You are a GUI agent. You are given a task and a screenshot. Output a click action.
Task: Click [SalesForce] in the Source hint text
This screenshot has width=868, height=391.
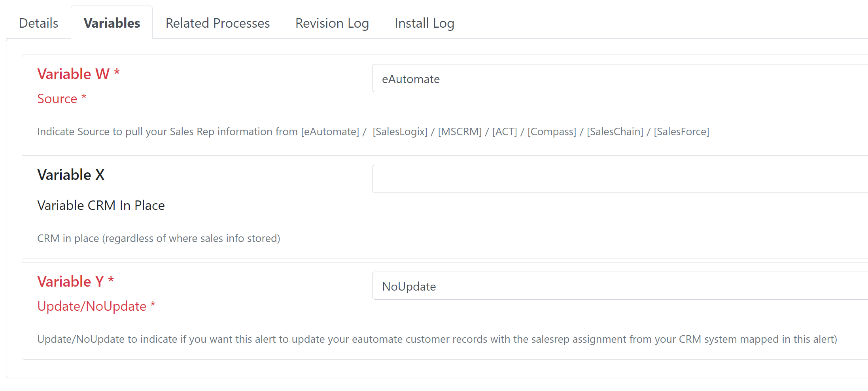681,132
